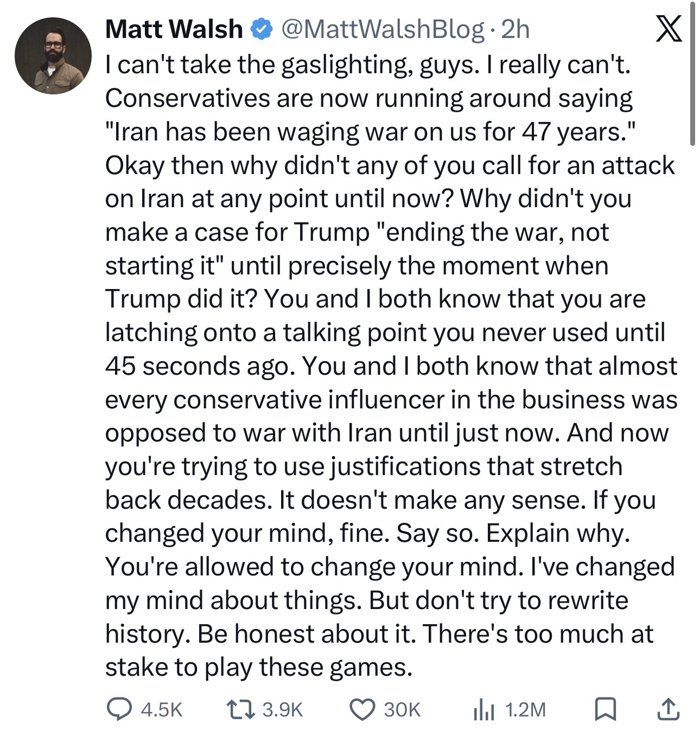This screenshot has width=700, height=743.
Task: Click the final line "stake to play these games."
Action: point(259,667)
